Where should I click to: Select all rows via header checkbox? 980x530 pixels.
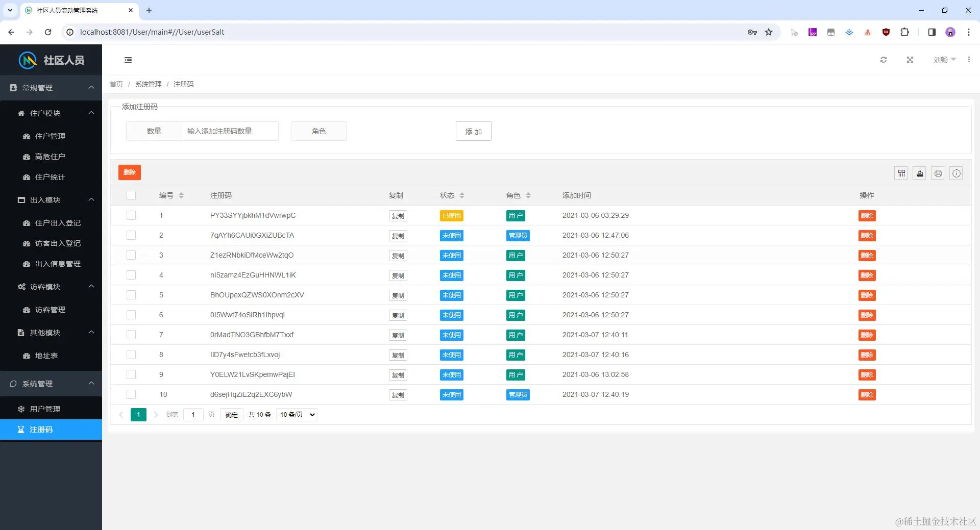[131, 195]
